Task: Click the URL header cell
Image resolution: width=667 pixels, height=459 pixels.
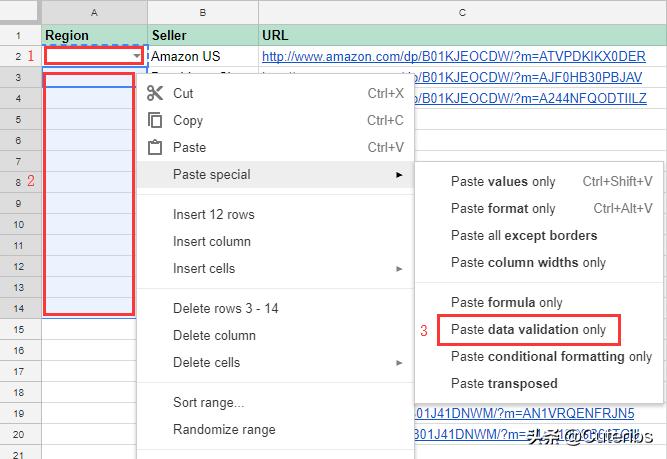Action: 462,35
